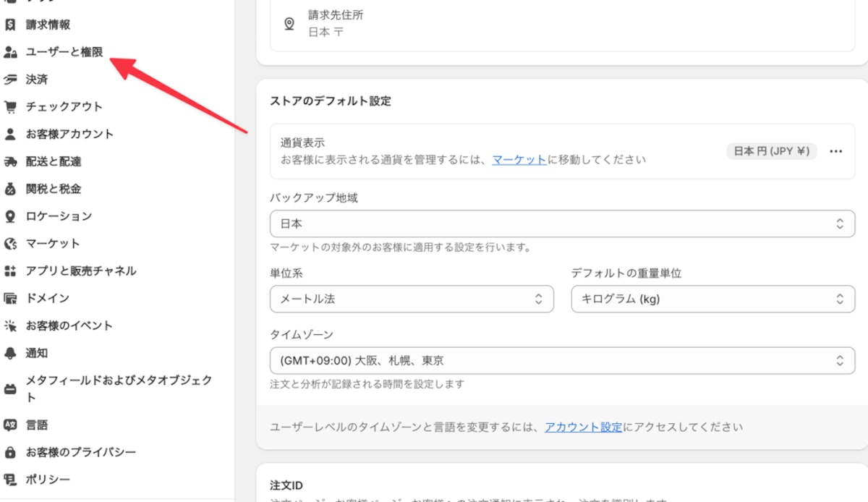Open the 請求情報 billing icon in sidebar

coord(10,24)
